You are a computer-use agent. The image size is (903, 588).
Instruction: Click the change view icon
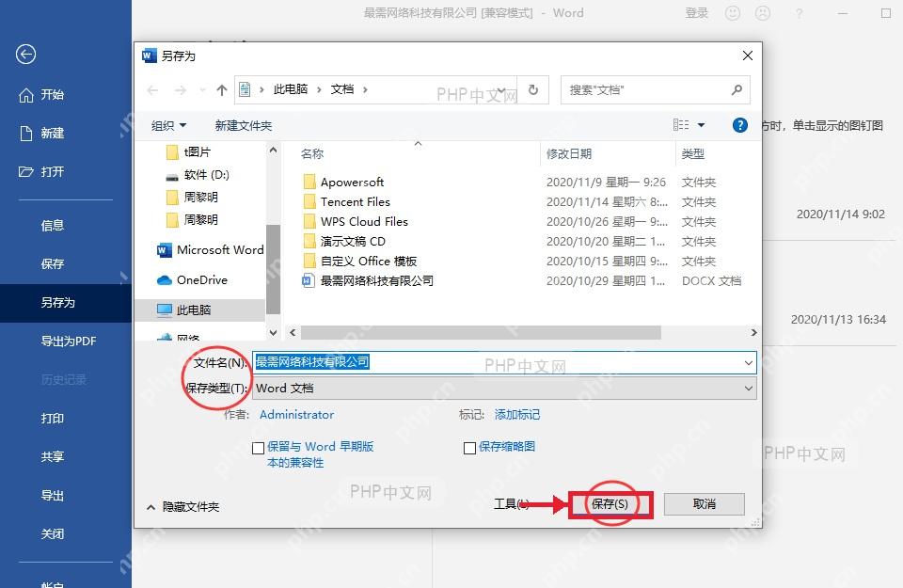(x=681, y=125)
